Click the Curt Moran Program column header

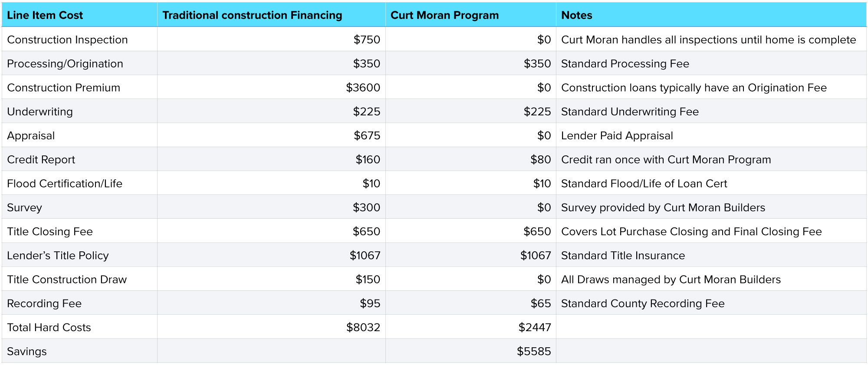click(x=444, y=15)
